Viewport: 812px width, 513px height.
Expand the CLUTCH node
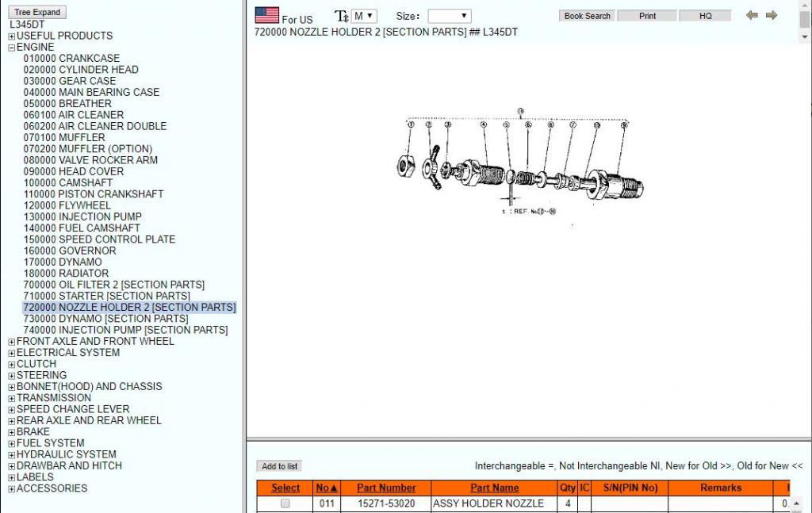pyautogui.click(x=11, y=365)
